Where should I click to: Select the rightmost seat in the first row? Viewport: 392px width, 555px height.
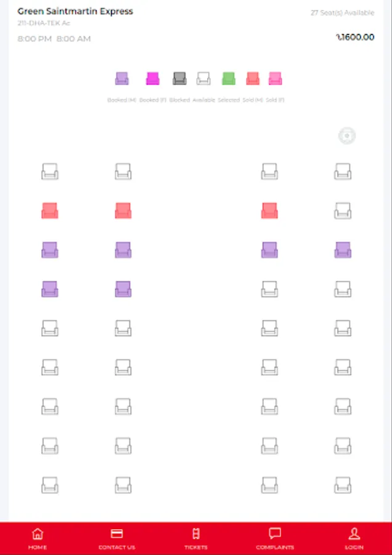point(343,171)
